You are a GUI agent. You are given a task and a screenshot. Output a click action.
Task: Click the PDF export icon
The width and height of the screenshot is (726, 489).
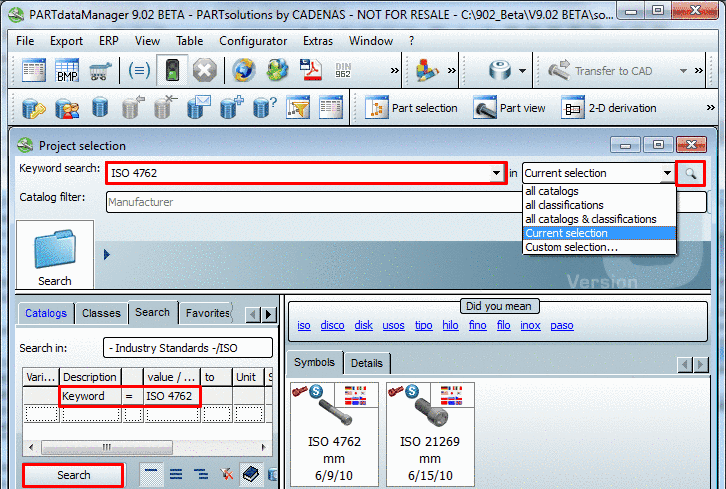click(x=310, y=70)
